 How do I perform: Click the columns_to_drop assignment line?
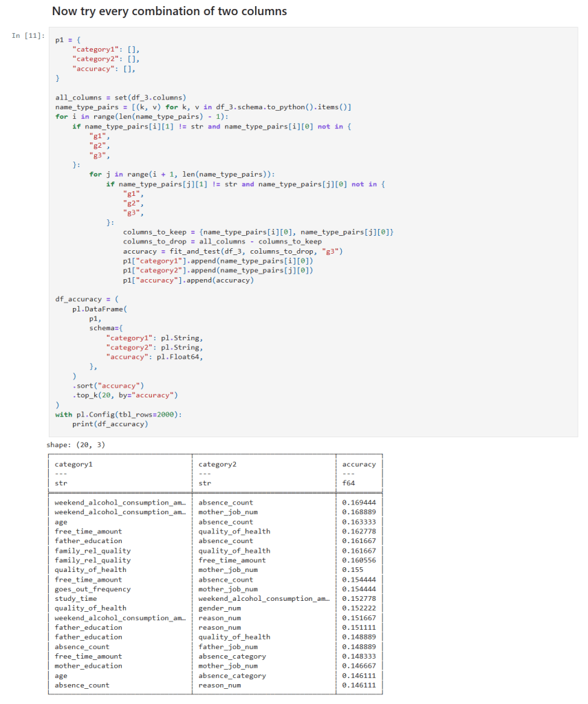(x=222, y=242)
